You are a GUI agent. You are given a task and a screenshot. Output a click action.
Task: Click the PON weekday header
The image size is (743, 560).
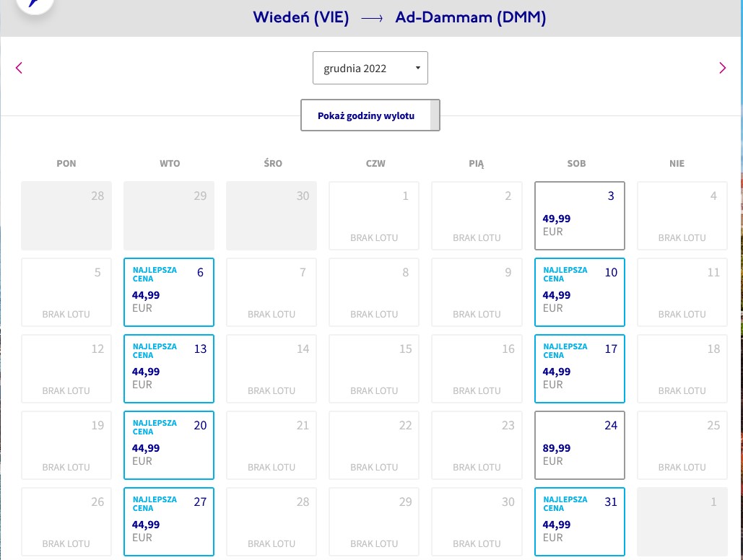click(66, 163)
